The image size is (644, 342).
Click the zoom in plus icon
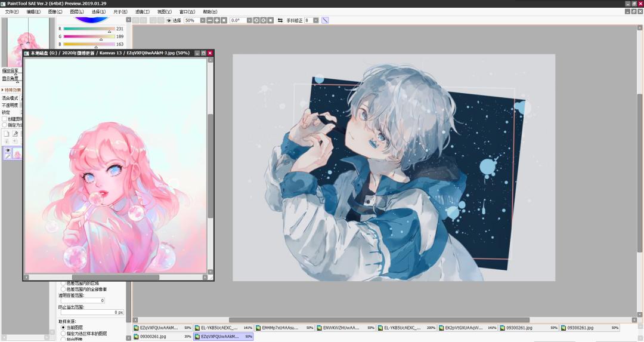[x=216, y=20]
